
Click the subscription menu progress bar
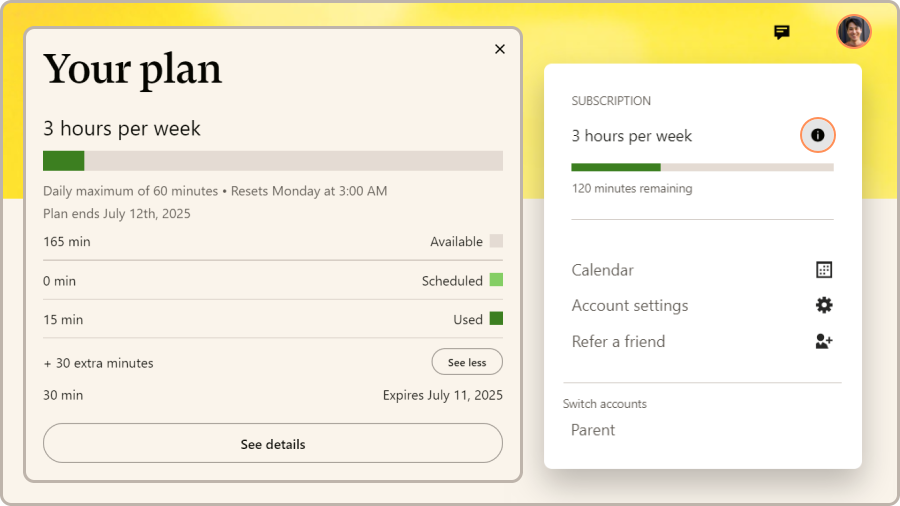click(x=702, y=167)
